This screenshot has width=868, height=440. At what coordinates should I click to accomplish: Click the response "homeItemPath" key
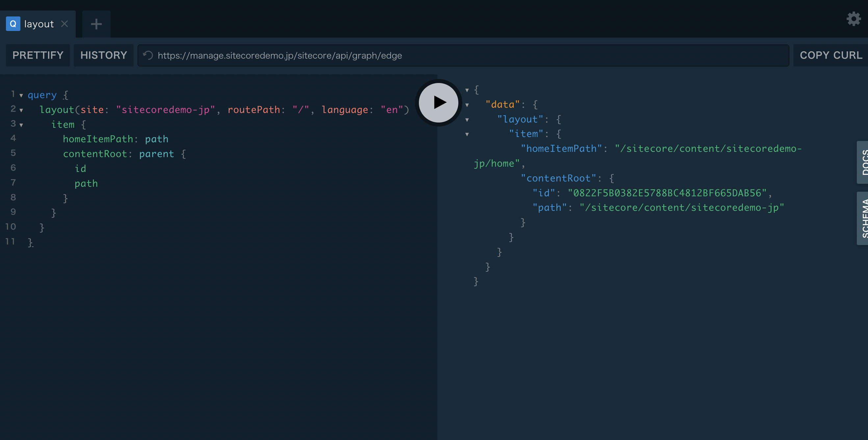point(561,149)
